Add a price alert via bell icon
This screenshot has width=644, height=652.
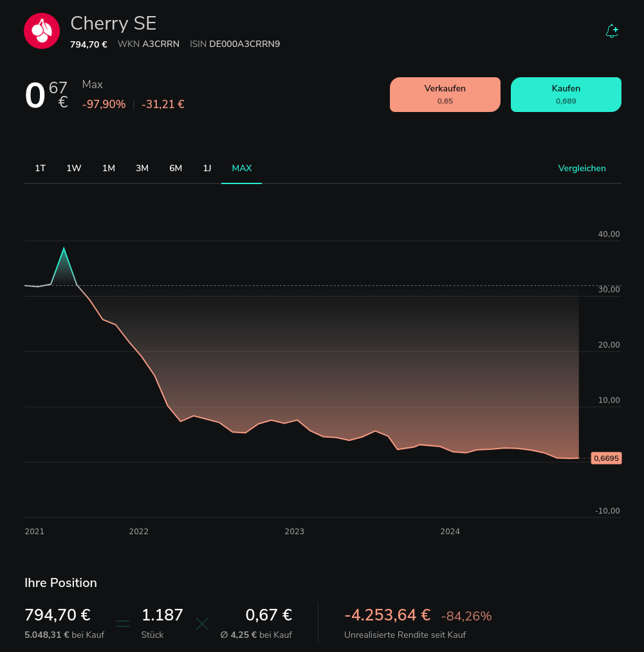point(612,31)
